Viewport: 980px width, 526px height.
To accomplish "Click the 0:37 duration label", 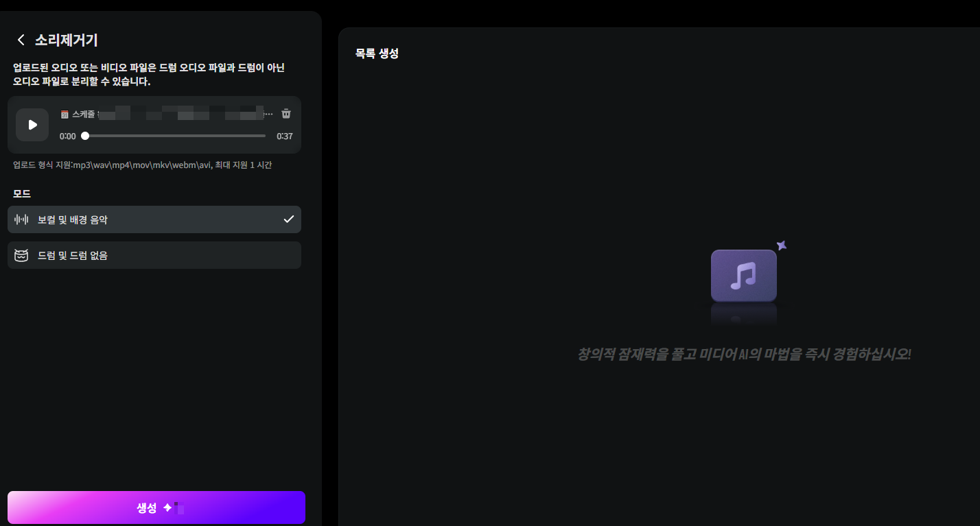I will 285,136.
